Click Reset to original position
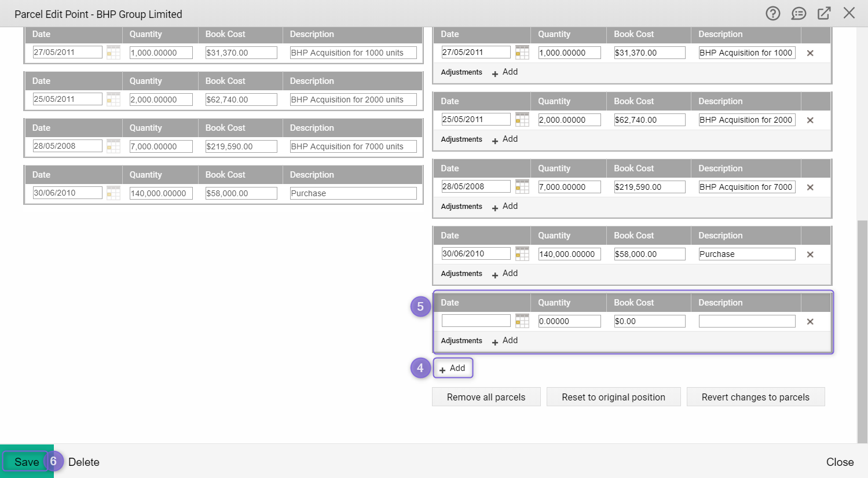 point(614,397)
